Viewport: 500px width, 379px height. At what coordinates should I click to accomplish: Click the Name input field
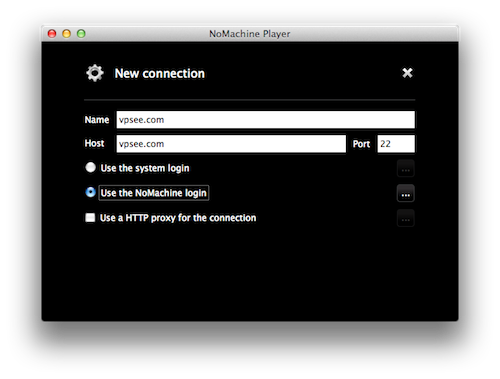(x=265, y=120)
